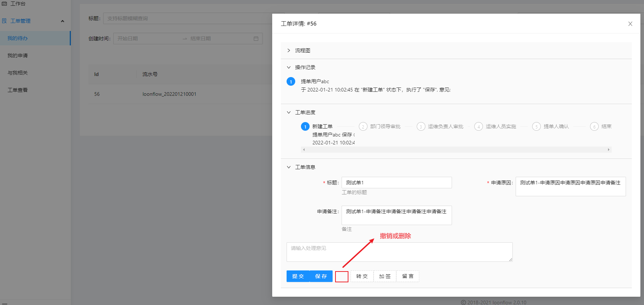The image size is (644, 305).
Task: Focus the 请输入处理意见 comment box
Action: point(399,252)
